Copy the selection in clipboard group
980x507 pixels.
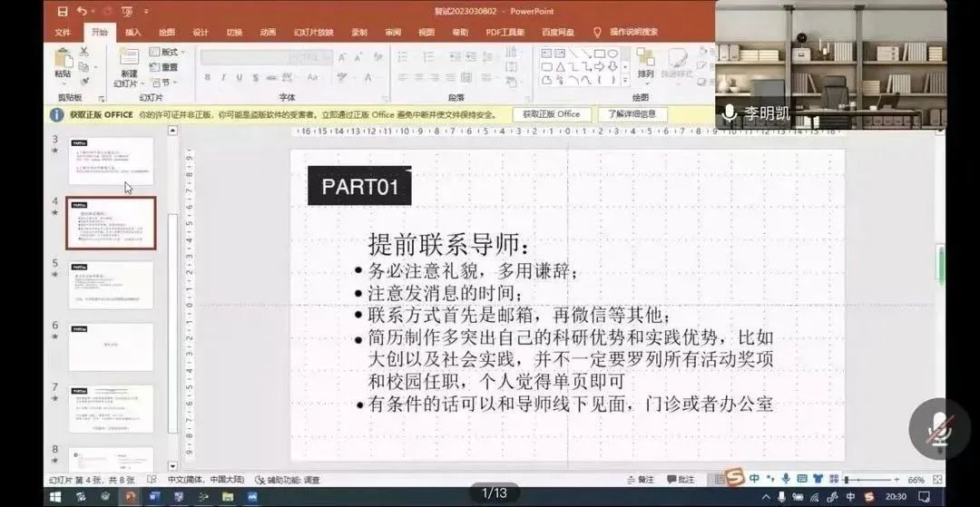(83, 66)
